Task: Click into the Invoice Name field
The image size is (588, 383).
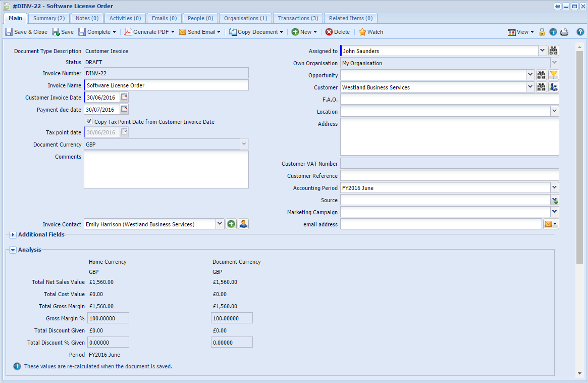Action: pos(167,85)
